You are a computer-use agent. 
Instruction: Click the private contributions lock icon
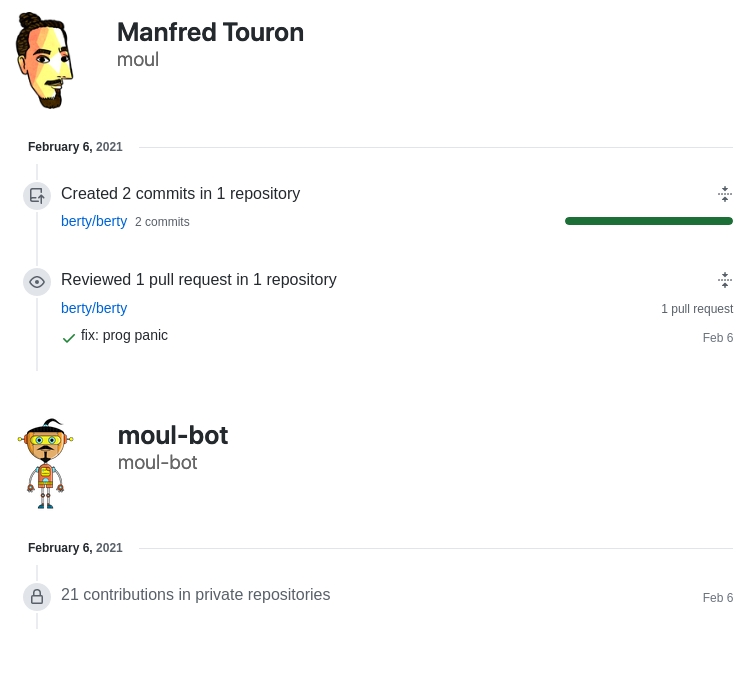coord(37,597)
